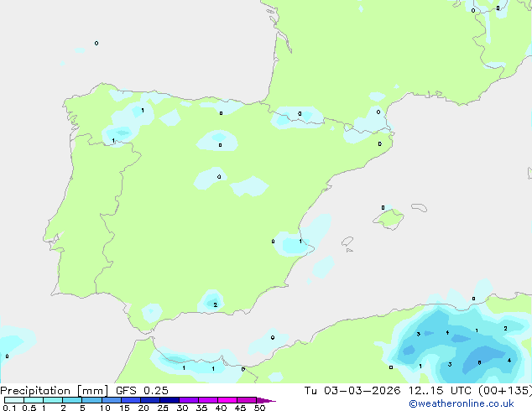Image resolution: width=532 pixels, height=411 pixels.
Task: Select the 2–5 mm legend color swatch
Action: pos(72,400)
